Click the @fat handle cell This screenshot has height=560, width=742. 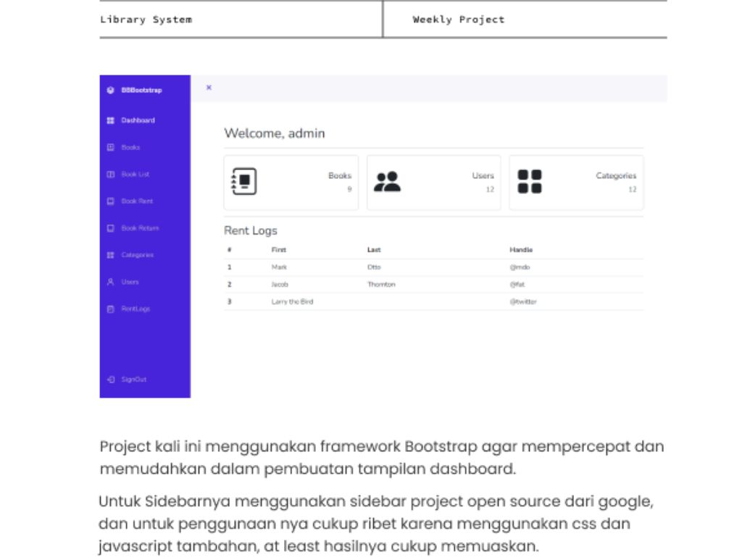(x=517, y=285)
